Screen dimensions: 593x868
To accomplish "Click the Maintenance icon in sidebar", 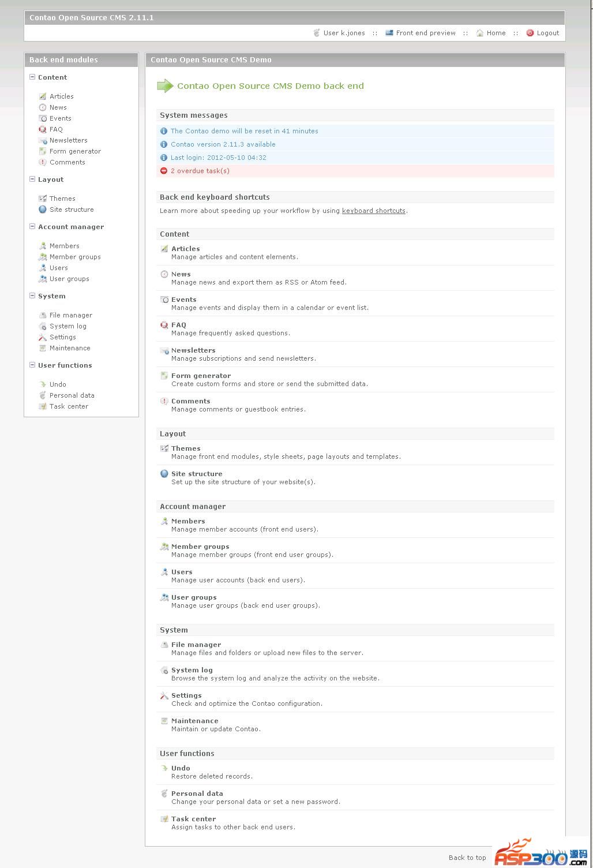I will pos(42,348).
